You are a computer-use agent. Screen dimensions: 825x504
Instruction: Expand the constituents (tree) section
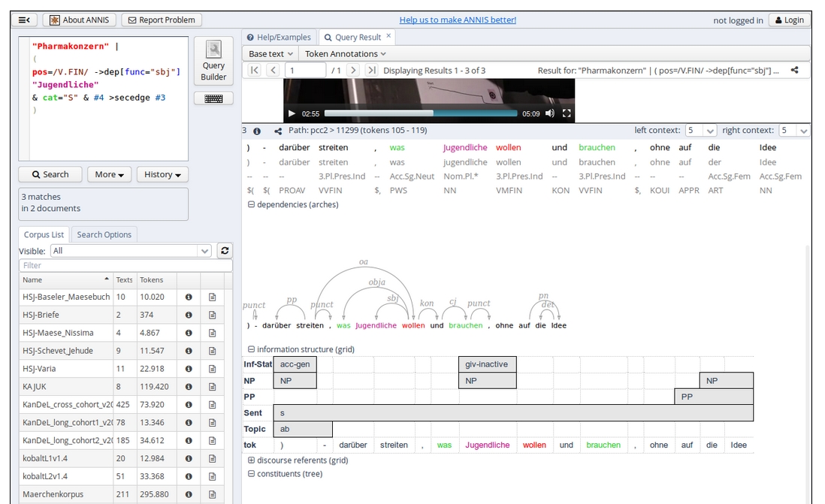pyautogui.click(x=251, y=474)
